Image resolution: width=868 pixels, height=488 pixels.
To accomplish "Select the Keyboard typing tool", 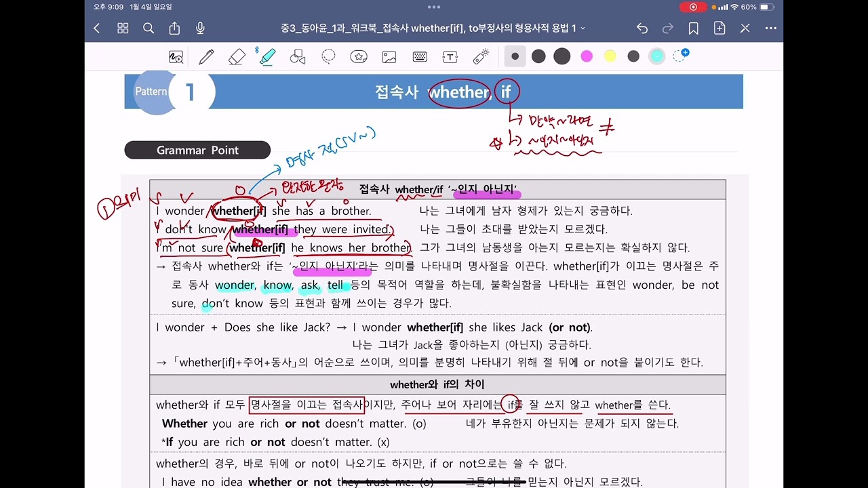I will coord(420,57).
